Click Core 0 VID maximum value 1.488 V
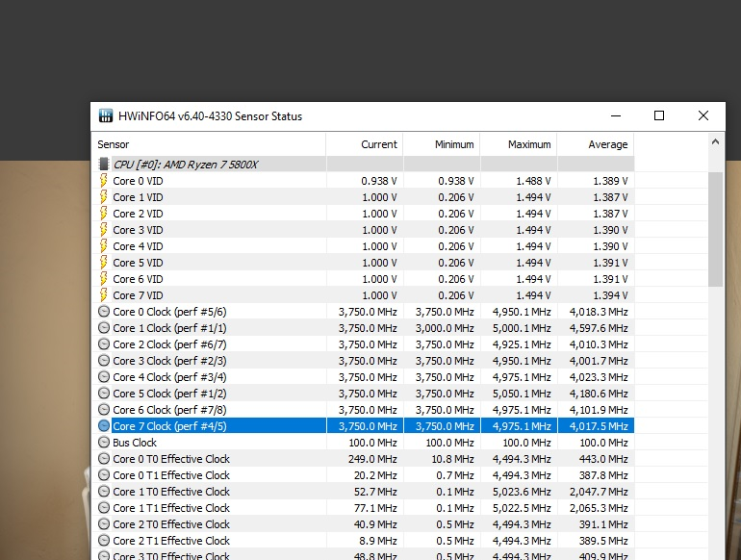 pyautogui.click(x=533, y=181)
